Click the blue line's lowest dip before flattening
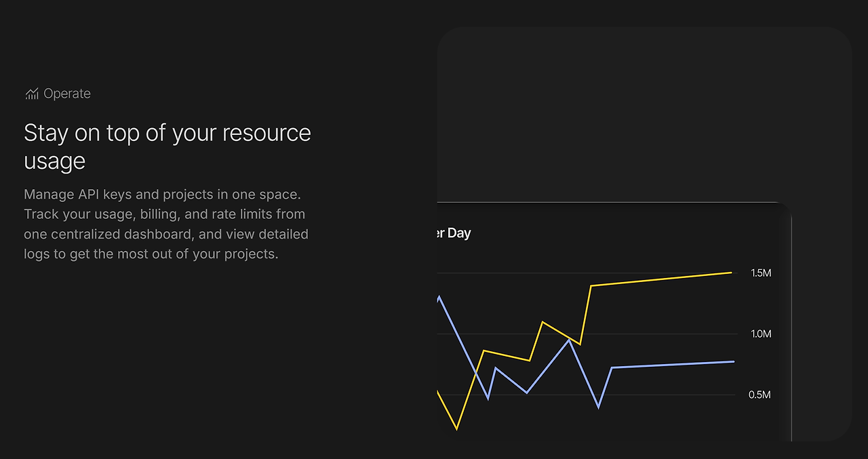The image size is (868, 459). coord(599,407)
